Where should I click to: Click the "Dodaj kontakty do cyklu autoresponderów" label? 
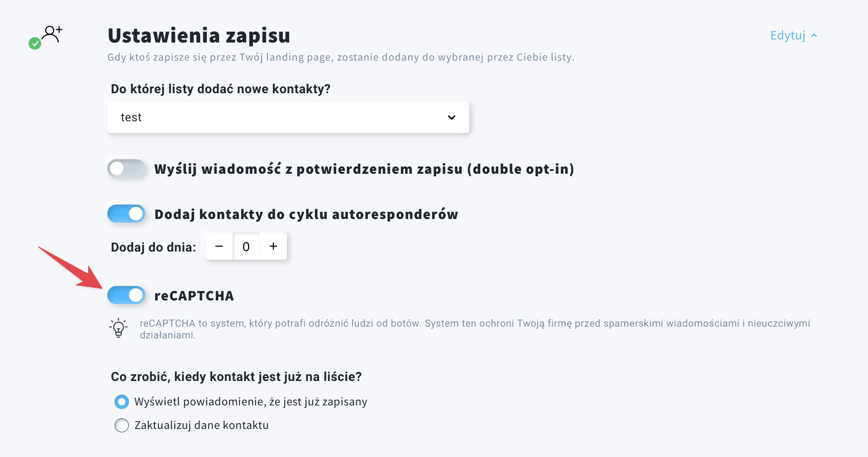pyautogui.click(x=306, y=214)
